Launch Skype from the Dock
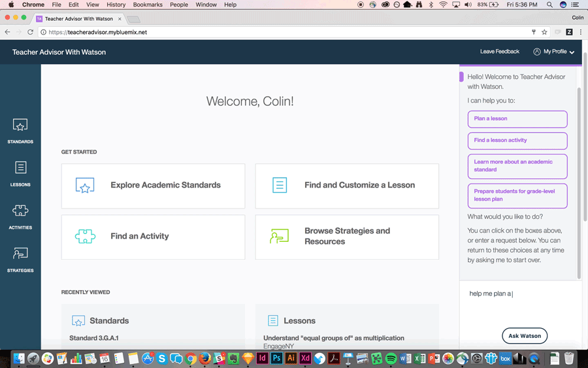The image size is (588, 368). [x=161, y=359]
